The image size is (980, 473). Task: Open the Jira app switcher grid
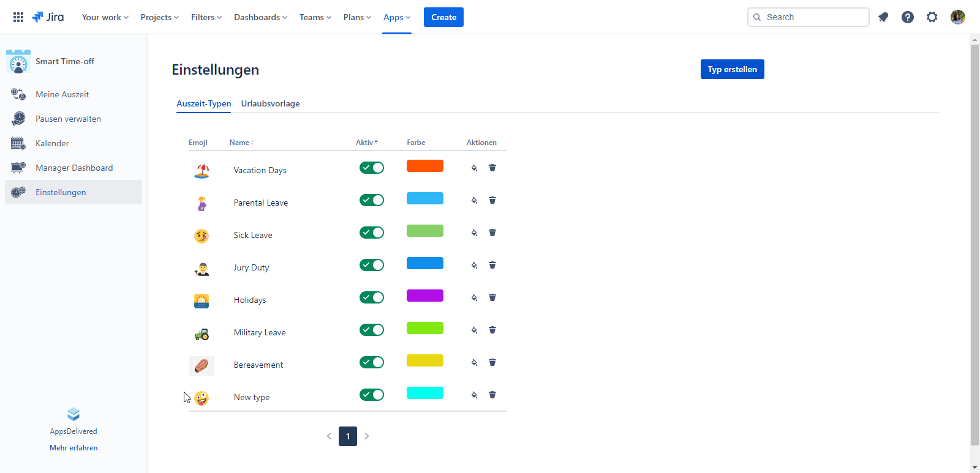pyautogui.click(x=18, y=17)
